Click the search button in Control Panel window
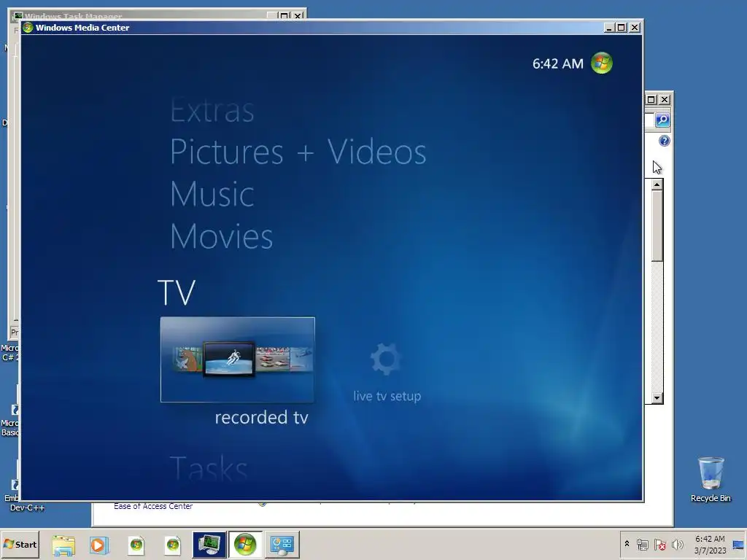This screenshot has width=747, height=560. [x=662, y=120]
